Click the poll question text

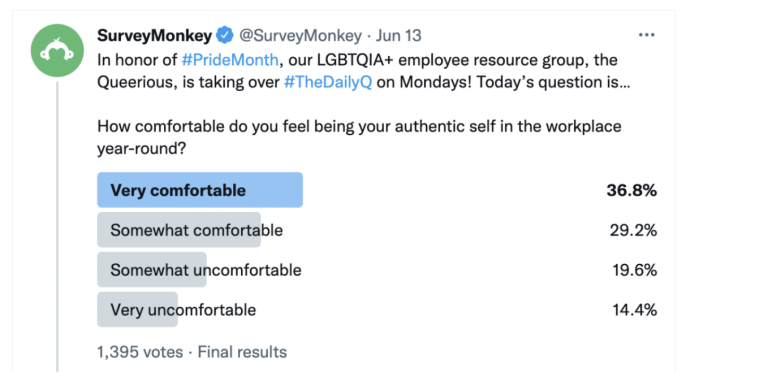tap(359, 137)
